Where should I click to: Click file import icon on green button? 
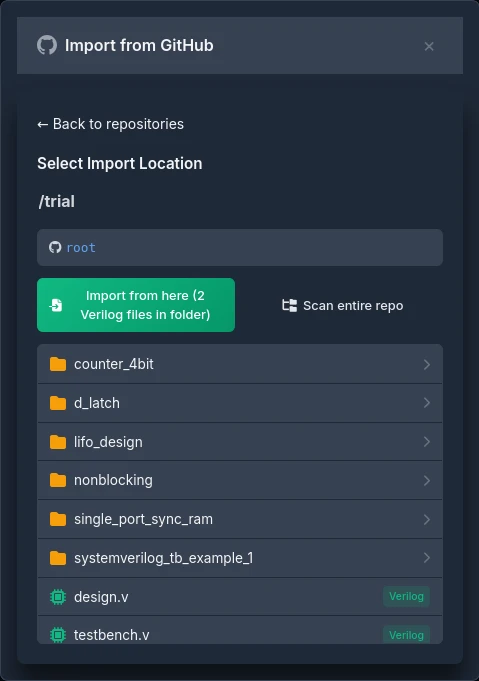[56, 305]
